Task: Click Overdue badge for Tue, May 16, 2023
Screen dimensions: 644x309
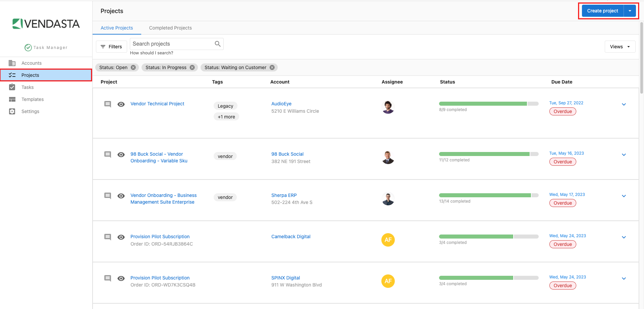Action: [563, 162]
